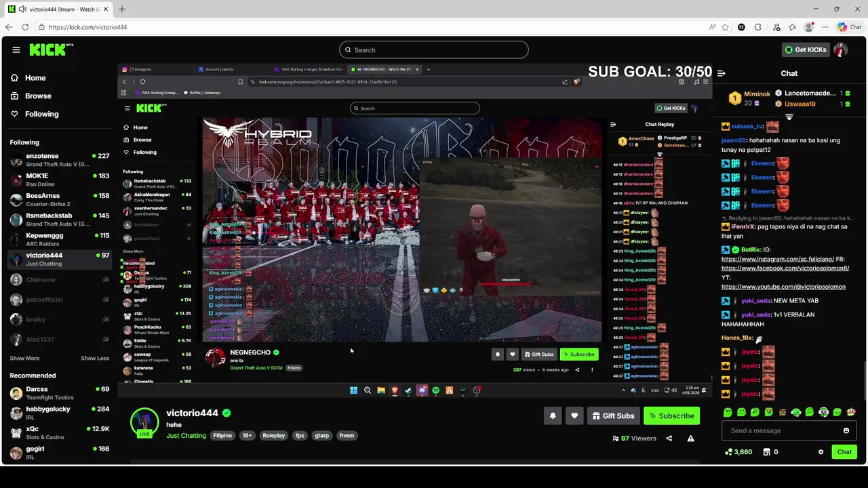
Task: Select the Filipino tag
Action: click(222, 436)
